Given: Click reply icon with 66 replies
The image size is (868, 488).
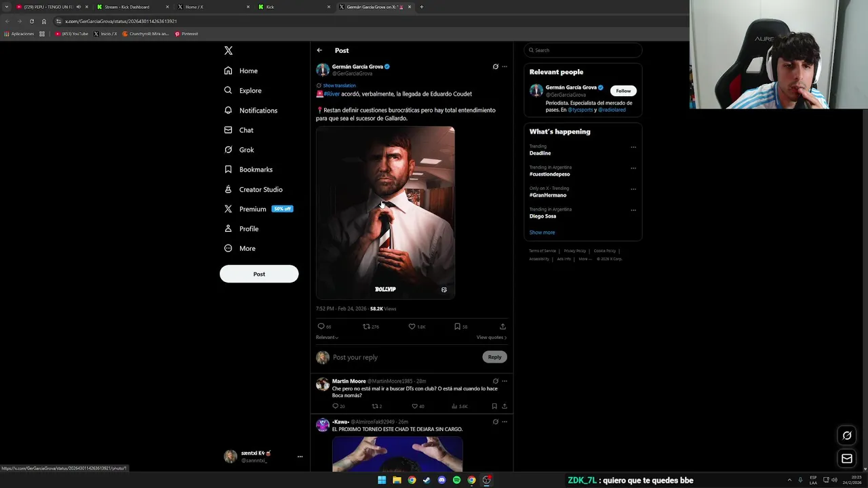Looking at the screenshot, I should pyautogui.click(x=325, y=327).
